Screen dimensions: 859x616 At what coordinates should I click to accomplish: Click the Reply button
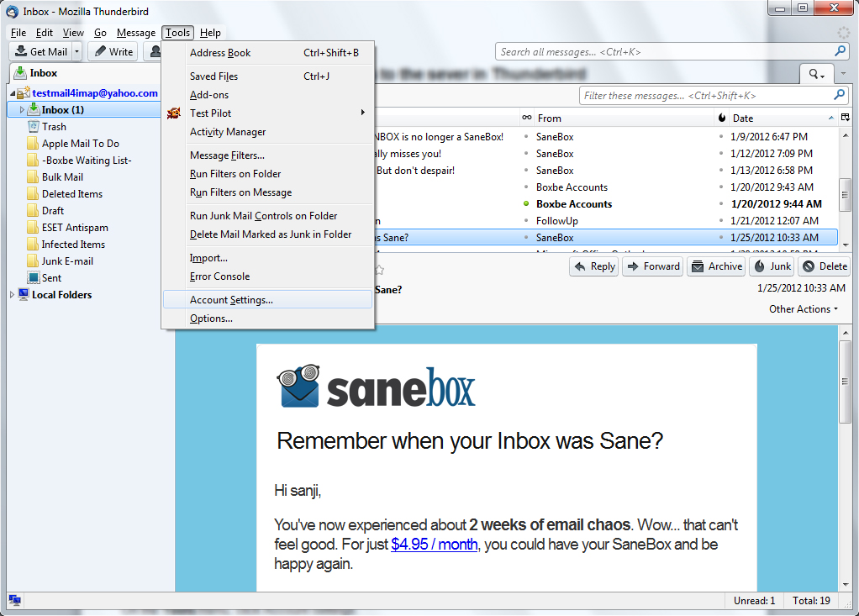pyautogui.click(x=594, y=266)
